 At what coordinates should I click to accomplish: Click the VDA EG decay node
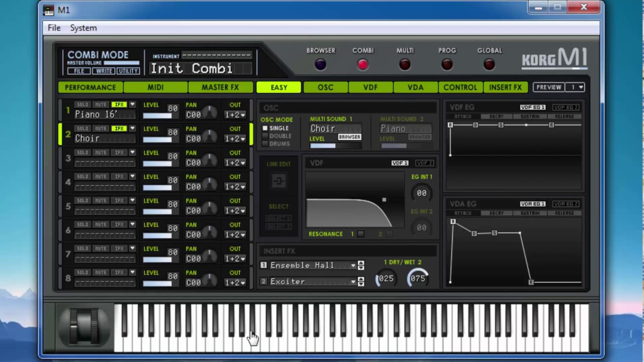[473, 233]
